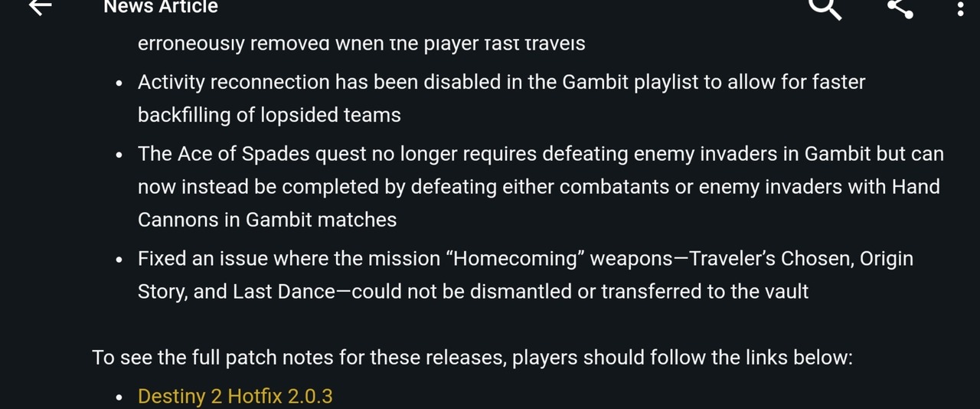Click the 'To see the full patch notes' sentence
Image resolution: width=980 pixels, height=409 pixels.
[x=472, y=358]
